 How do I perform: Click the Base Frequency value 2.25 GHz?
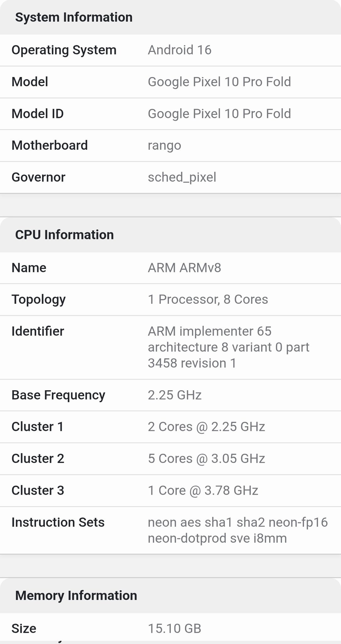tap(175, 395)
